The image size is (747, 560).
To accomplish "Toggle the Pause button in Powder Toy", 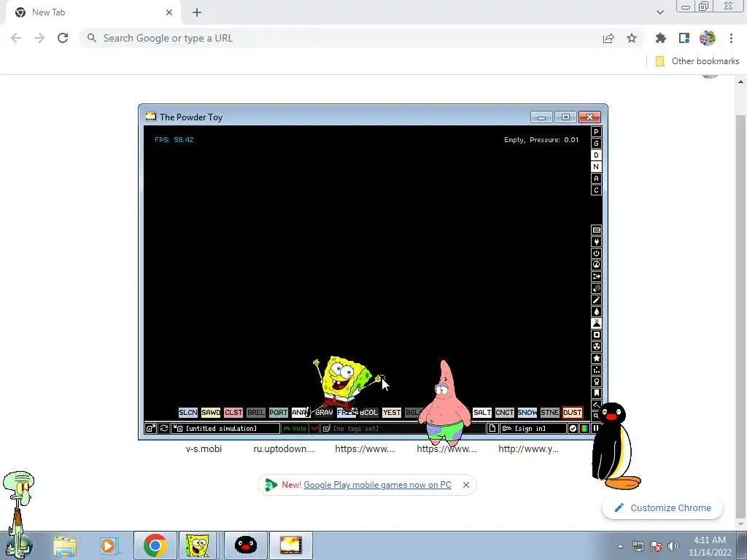I will pyautogui.click(x=595, y=429).
